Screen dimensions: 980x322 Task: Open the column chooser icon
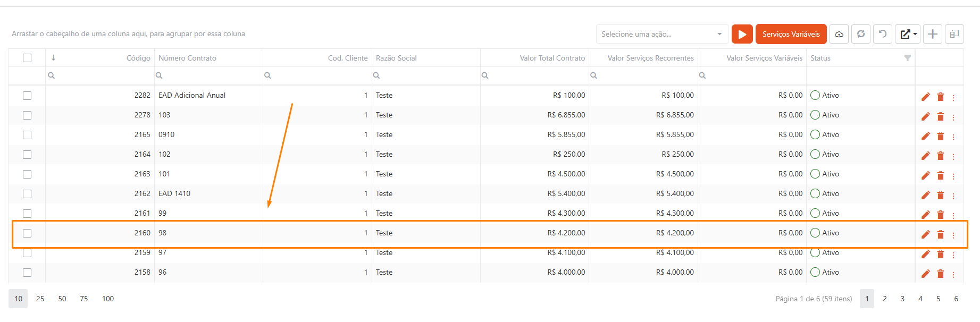[954, 34]
